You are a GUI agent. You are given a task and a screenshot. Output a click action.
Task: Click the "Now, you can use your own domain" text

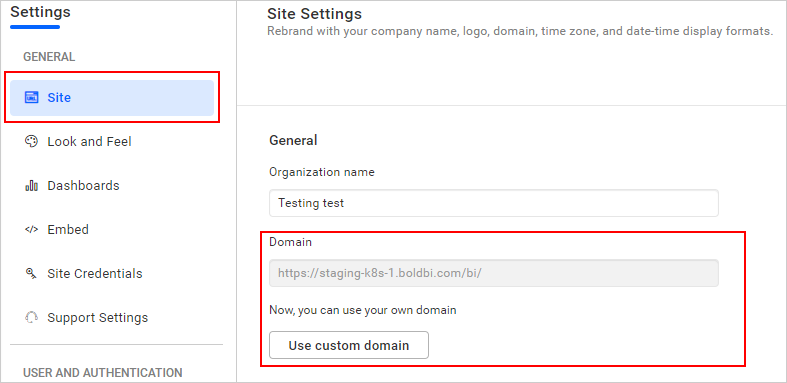(x=363, y=310)
